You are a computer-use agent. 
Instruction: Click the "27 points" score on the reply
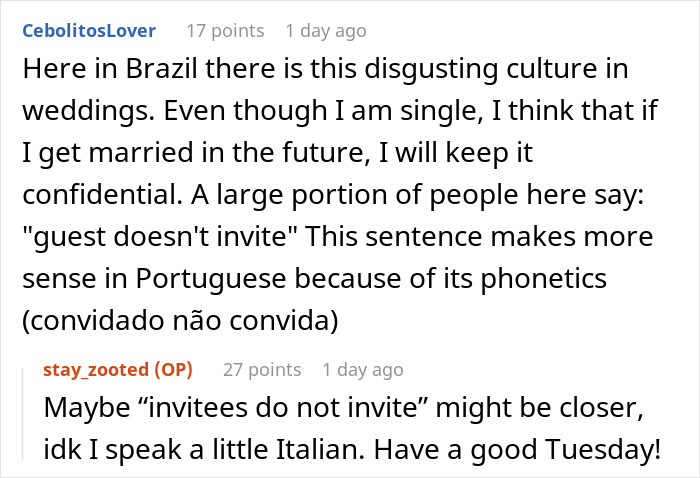pos(262,369)
